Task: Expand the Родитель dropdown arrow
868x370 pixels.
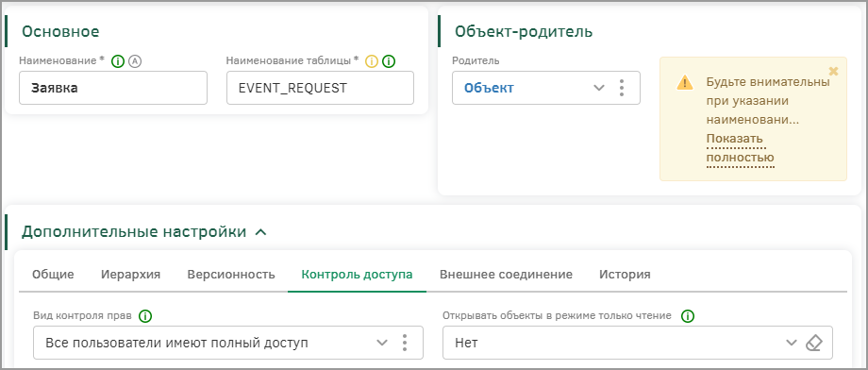Action: coord(599,88)
